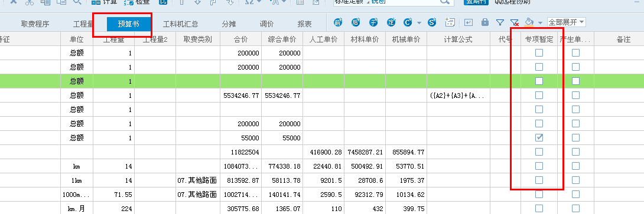This screenshot has width=644, height=214.
Task: Select the cell 774338.18
Action: 282,166
